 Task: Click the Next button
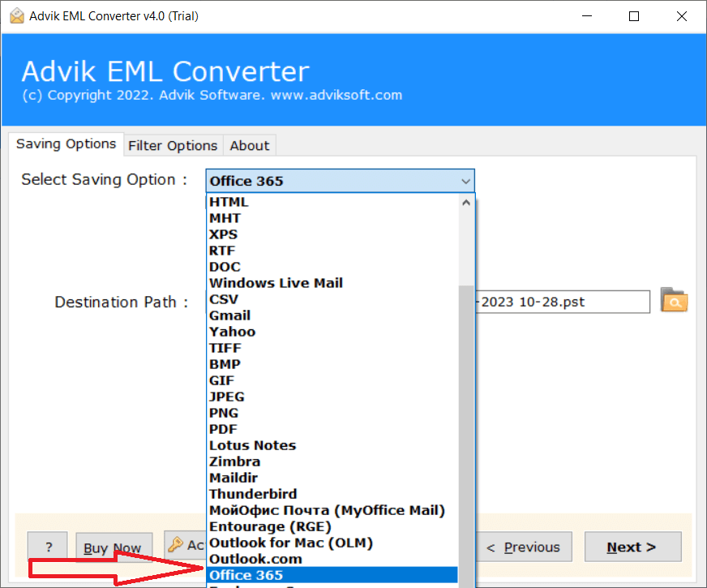pos(632,547)
